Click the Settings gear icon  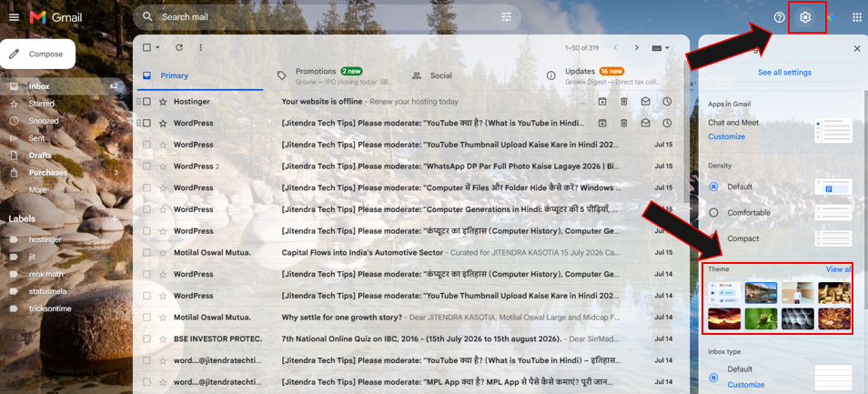point(805,17)
